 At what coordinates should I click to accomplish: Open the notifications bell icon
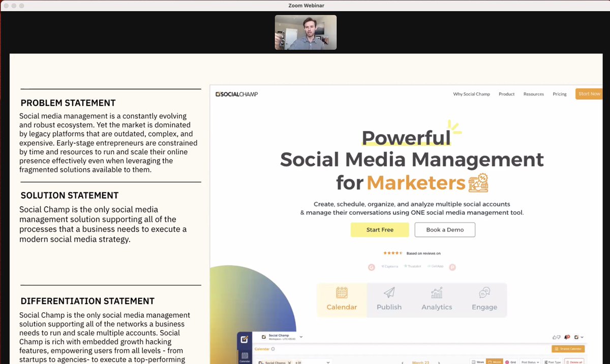click(567, 337)
